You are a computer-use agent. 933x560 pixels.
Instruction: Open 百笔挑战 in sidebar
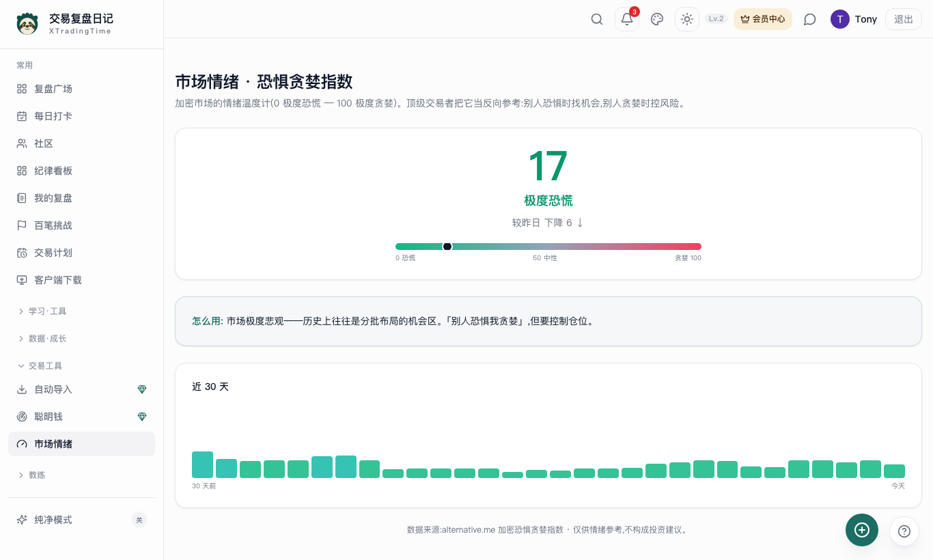[x=81, y=225]
